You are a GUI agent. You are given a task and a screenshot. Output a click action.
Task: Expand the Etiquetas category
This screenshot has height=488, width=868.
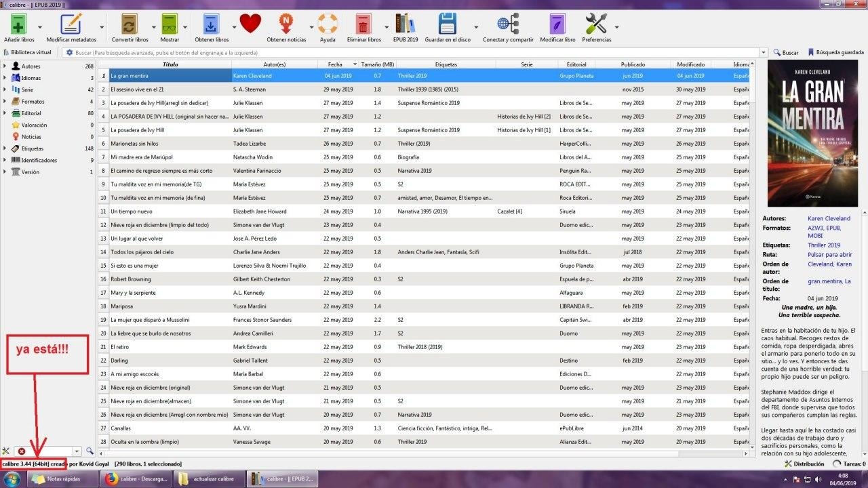click(x=5, y=148)
